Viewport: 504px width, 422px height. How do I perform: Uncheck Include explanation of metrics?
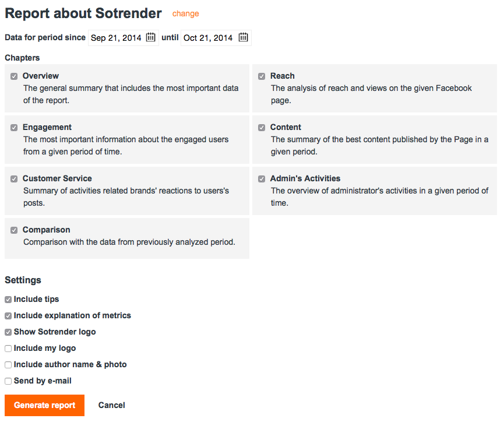coord(8,316)
